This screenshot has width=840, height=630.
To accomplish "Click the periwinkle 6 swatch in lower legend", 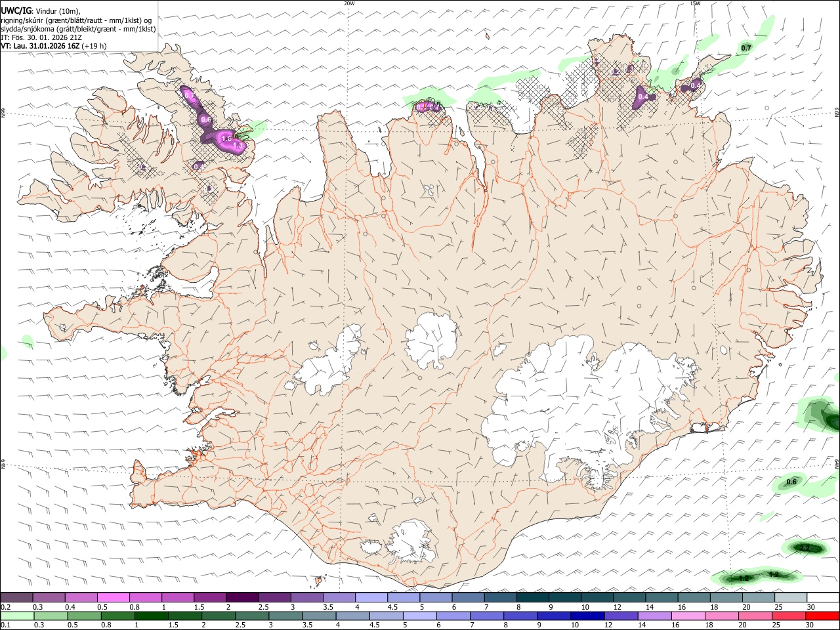I will point(453,616).
